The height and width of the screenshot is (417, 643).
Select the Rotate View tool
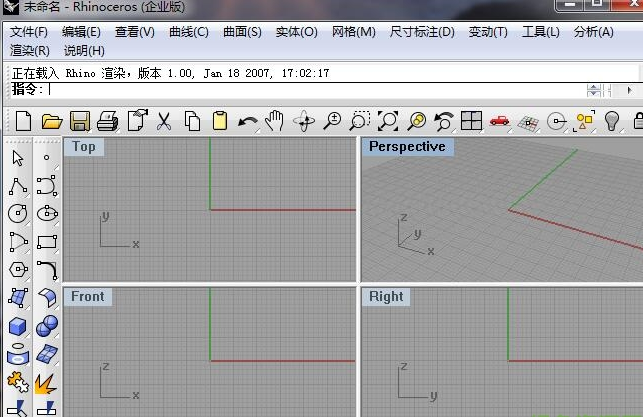(304, 121)
